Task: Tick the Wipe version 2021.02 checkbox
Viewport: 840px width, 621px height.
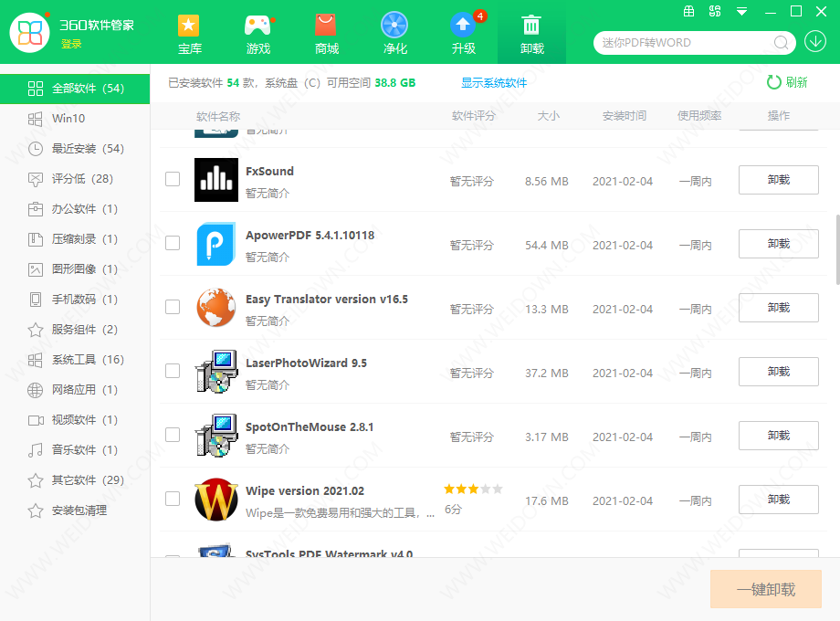Action: click(173, 499)
